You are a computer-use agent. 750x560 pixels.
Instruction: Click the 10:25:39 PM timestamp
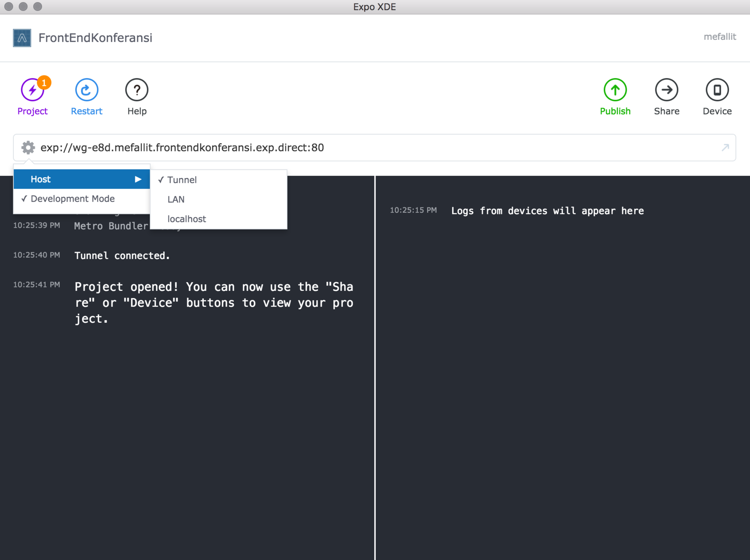(x=37, y=225)
